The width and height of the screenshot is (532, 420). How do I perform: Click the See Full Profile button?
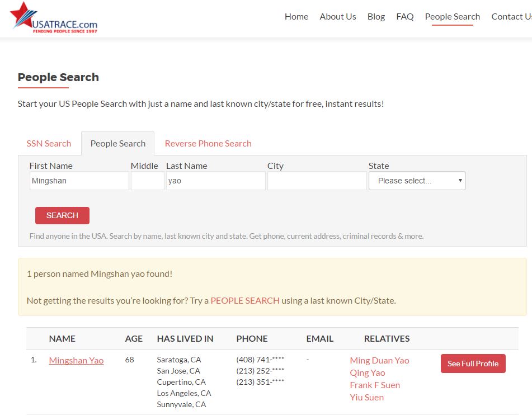(473, 364)
